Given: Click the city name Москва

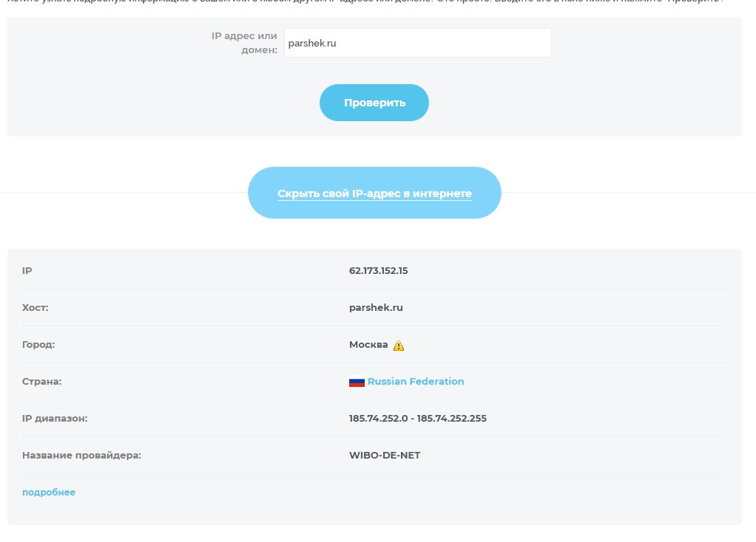Looking at the screenshot, I should 368,345.
